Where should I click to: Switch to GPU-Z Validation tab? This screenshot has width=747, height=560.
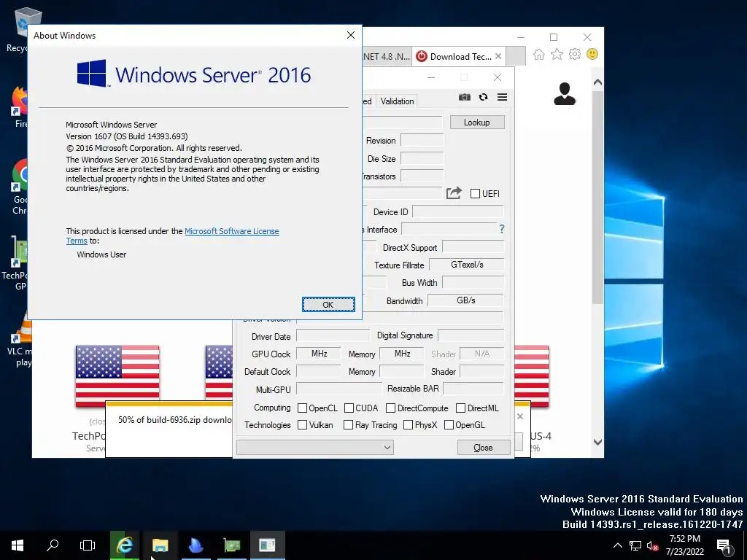[x=397, y=101]
